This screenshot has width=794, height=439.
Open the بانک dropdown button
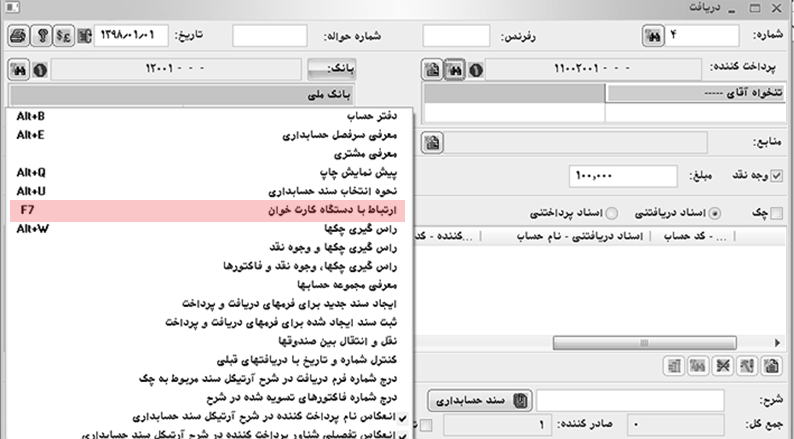[322, 71]
